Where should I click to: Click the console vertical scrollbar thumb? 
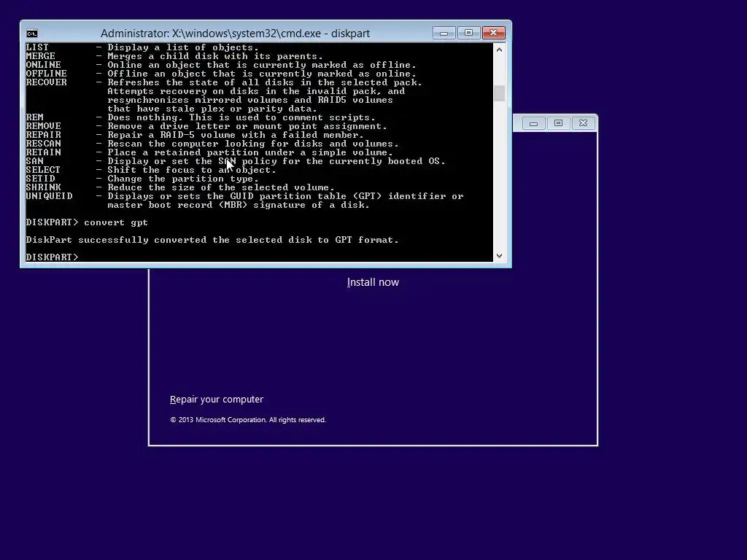(499, 93)
